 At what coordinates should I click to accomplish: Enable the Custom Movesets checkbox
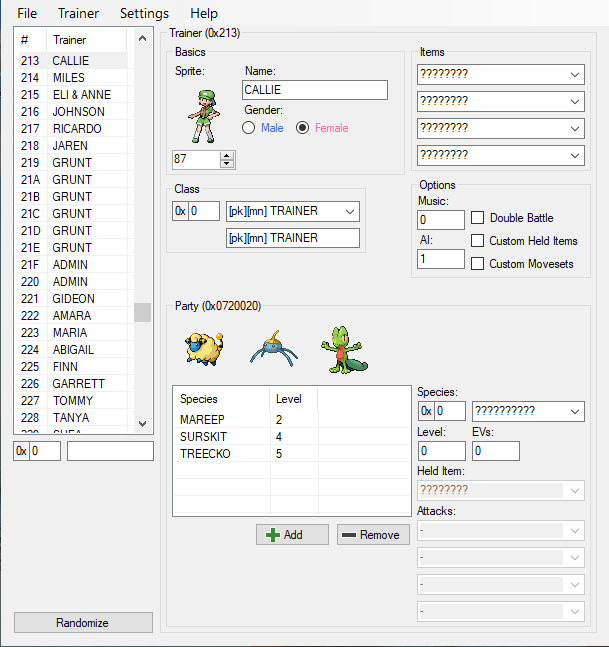coord(477,264)
